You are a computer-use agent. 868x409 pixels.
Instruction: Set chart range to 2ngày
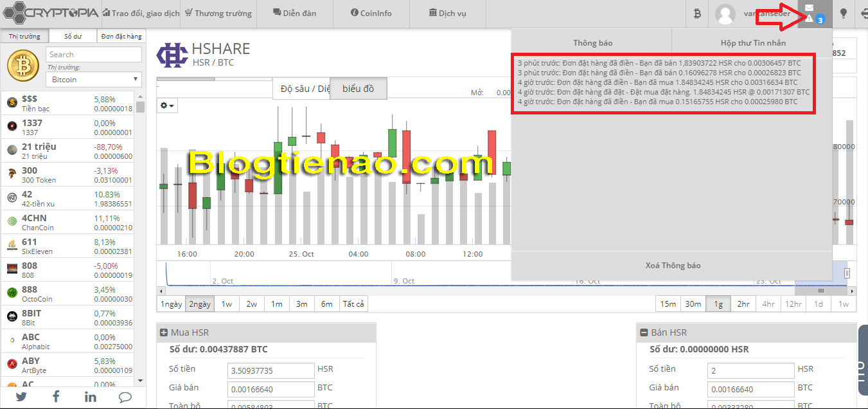click(x=200, y=304)
